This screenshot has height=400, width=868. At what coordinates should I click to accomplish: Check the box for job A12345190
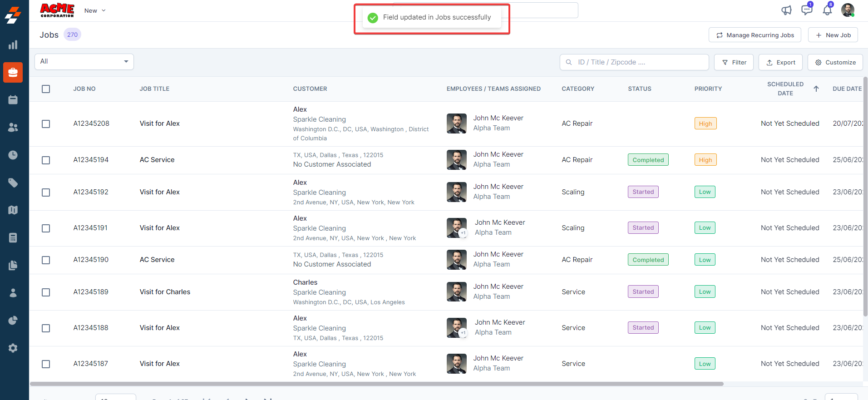(x=46, y=260)
